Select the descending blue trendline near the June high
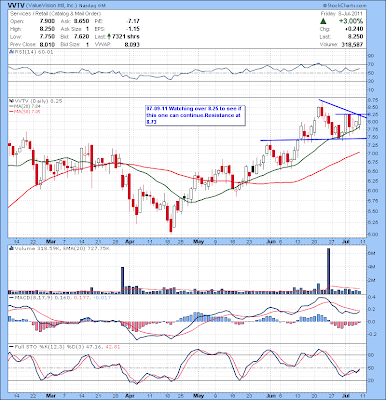Image resolution: width=386 pixels, height=400 pixels. 343,109
